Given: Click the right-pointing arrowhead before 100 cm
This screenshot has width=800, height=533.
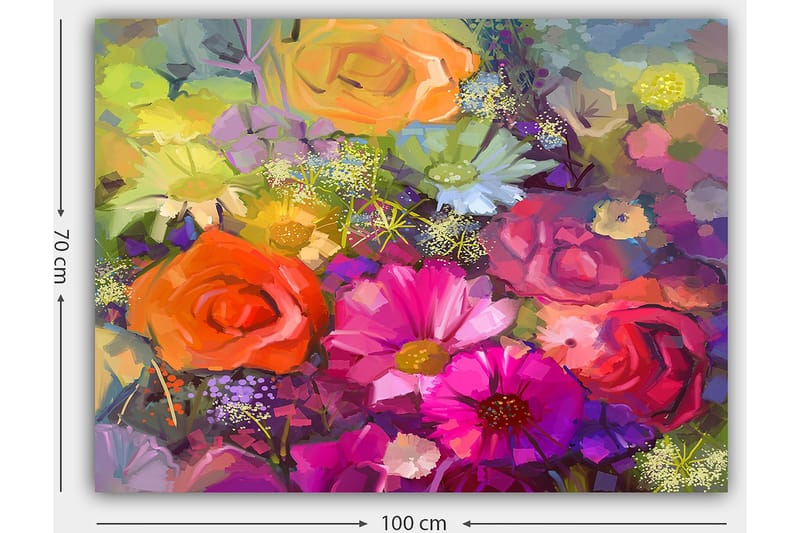Looking at the screenshot, I should pos(362,522).
